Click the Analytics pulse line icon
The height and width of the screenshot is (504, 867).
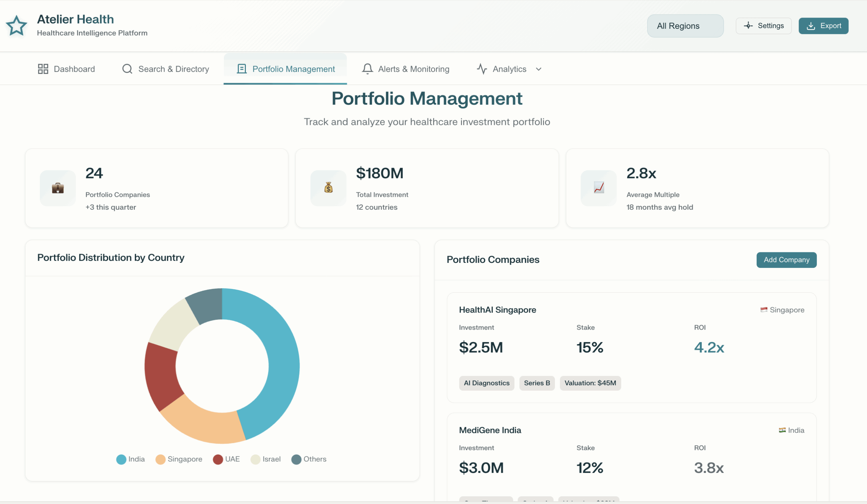point(482,69)
